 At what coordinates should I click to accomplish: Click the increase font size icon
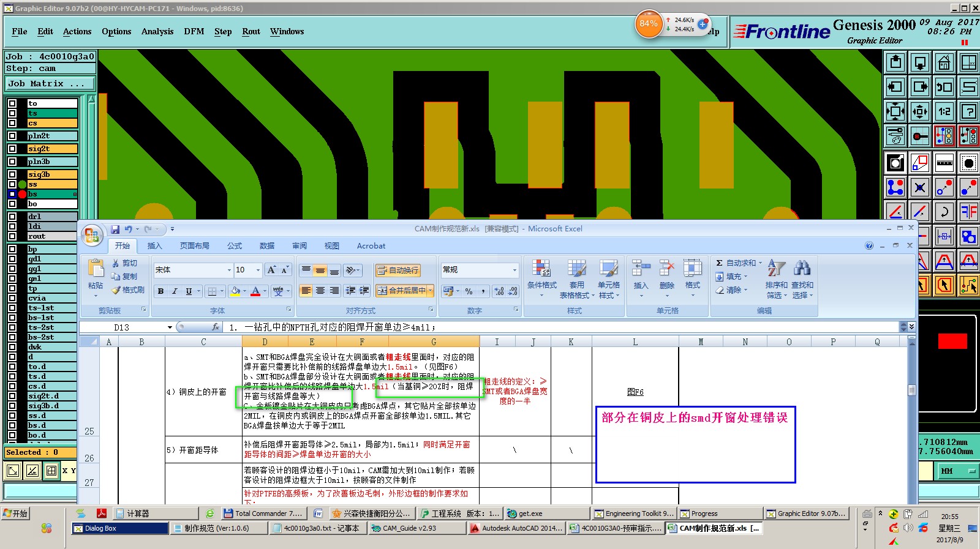pos(271,270)
